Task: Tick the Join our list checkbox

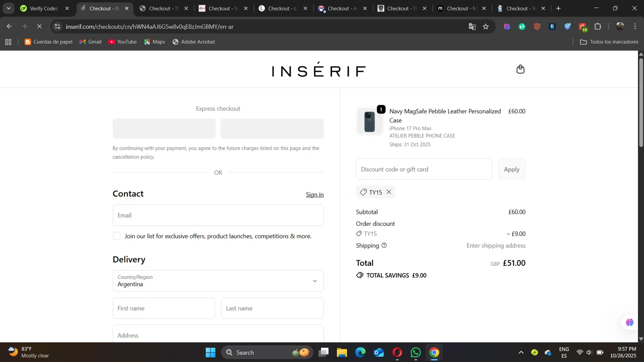Action: click(x=117, y=236)
